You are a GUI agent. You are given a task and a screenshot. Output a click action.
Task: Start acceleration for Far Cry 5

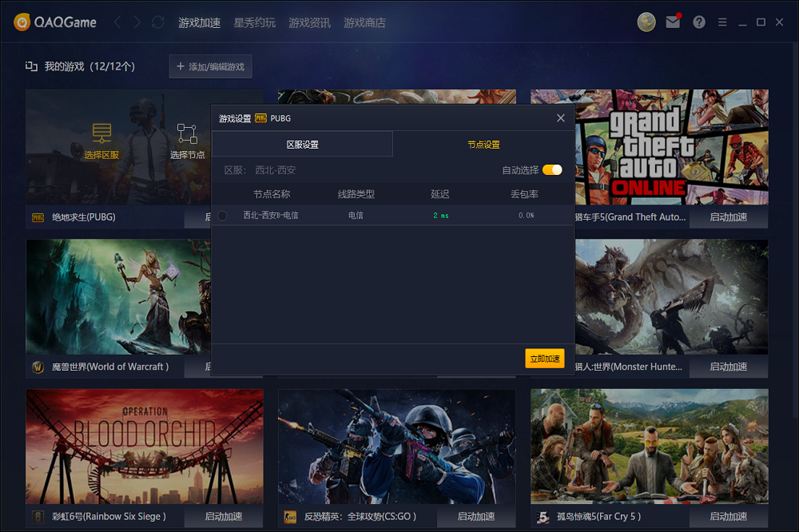point(729,517)
